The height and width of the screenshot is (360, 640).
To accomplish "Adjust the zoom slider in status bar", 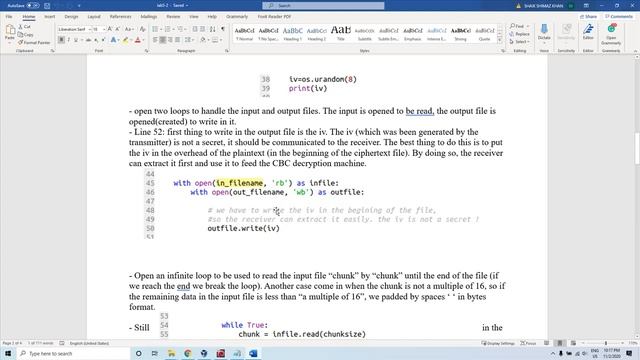I will [606, 343].
